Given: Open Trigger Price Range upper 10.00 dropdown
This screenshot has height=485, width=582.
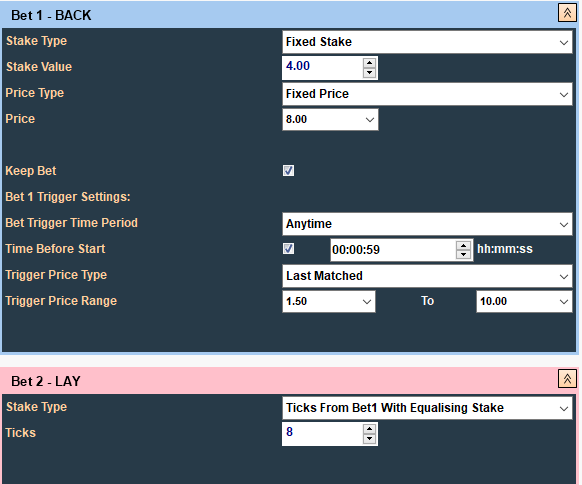Looking at the screenshot, I should pos(524,301).
